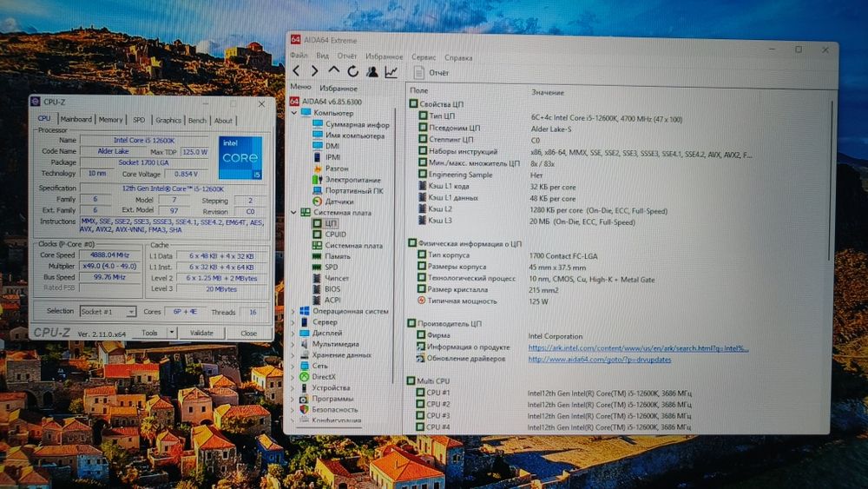Open the Справка menu in AIDA64
The image size is (868, 489).
click(x=458, y=57)
